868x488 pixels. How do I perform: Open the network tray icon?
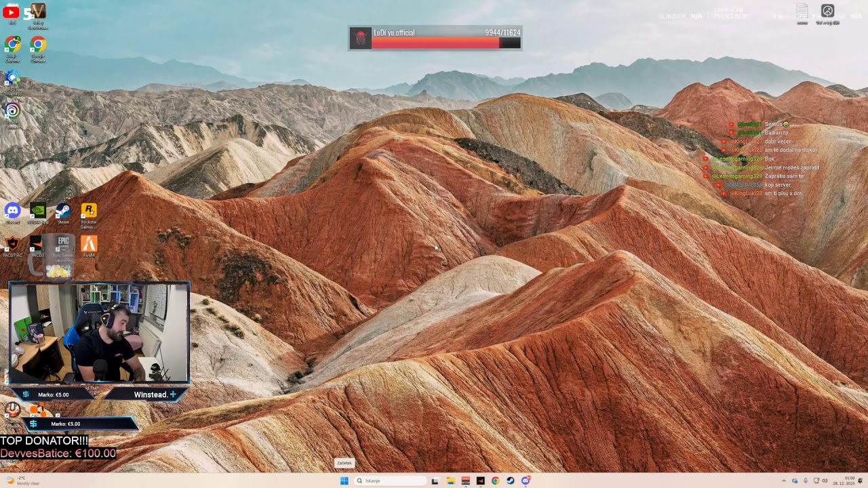click(x=816, y=481)
